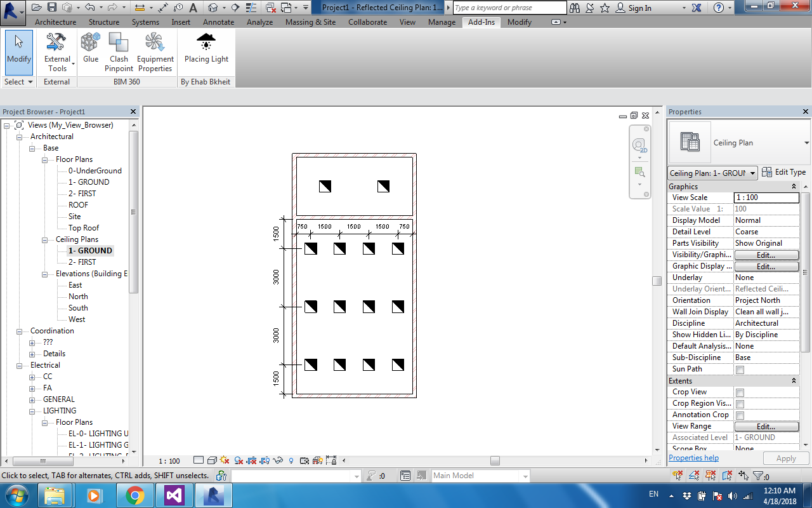Click the Close Hidden Windows icon

271,8
